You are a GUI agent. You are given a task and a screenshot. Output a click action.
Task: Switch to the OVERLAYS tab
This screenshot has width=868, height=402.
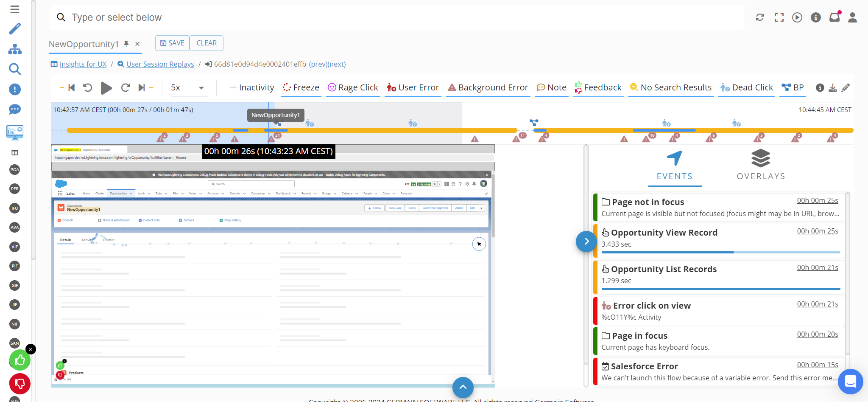click(761, 166)
